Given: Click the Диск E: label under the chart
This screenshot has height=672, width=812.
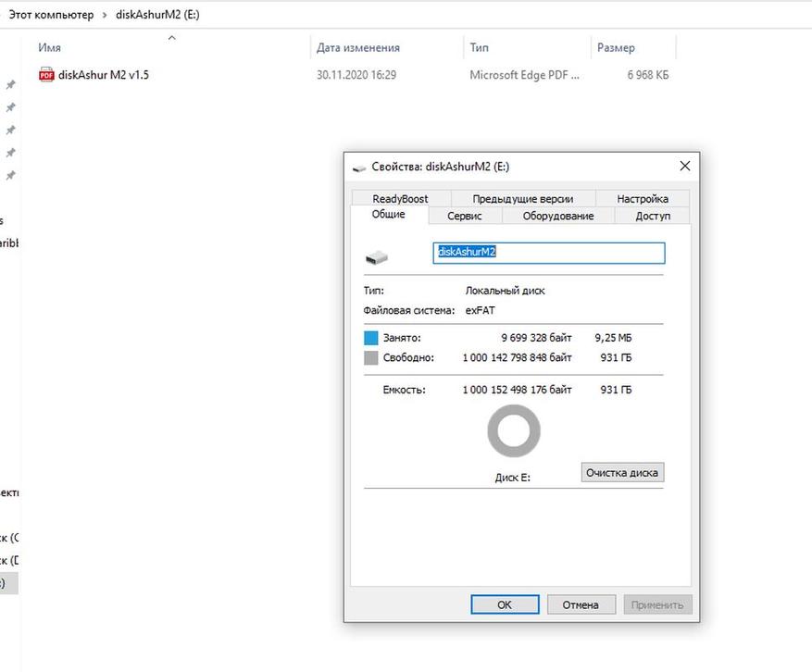Looking at the screenshot, I should tap(513, 478).
